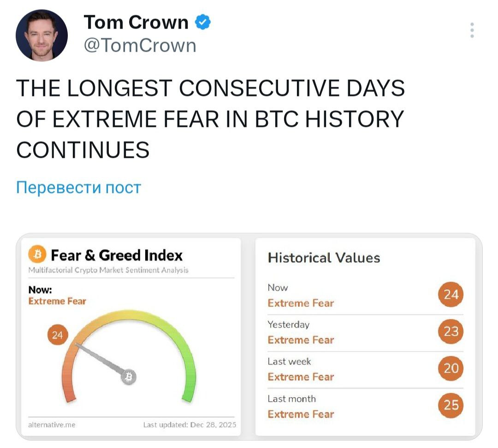
Task: Click the orange 24 gauge value badge
Action: coord(58,335)
